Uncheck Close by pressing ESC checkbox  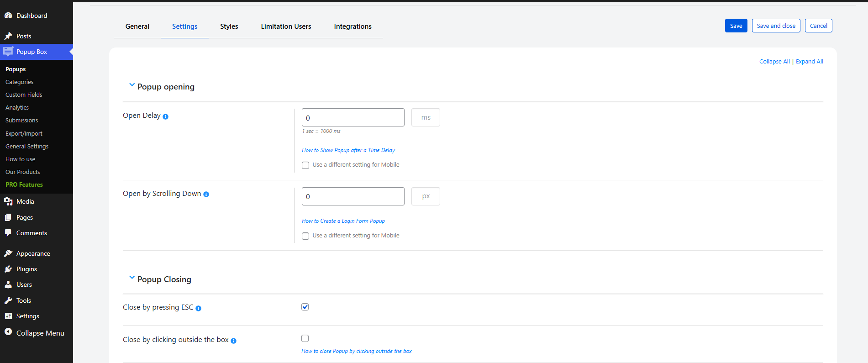[305, 307]
